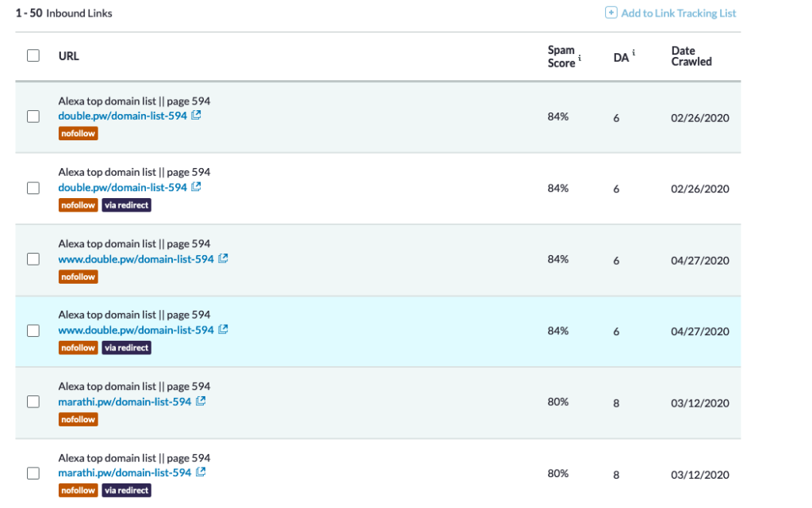812x508 pixels.
Task: Click the via redirect tag in second row
Action: pyautogui.click(x=126, y=204)
